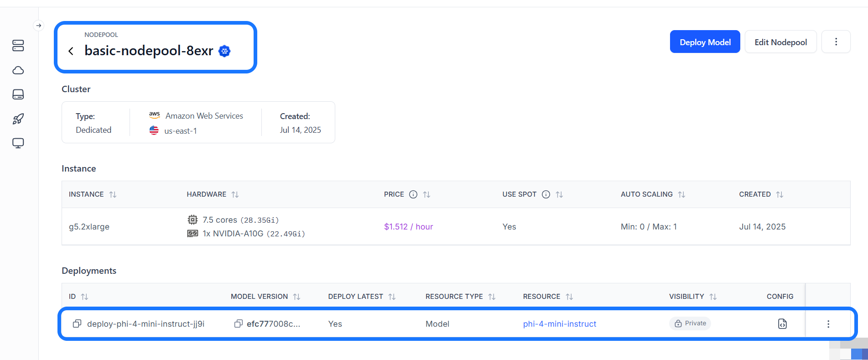Open the clusters stack icon in sidebar
868x360 pixels.
(18, 46)
